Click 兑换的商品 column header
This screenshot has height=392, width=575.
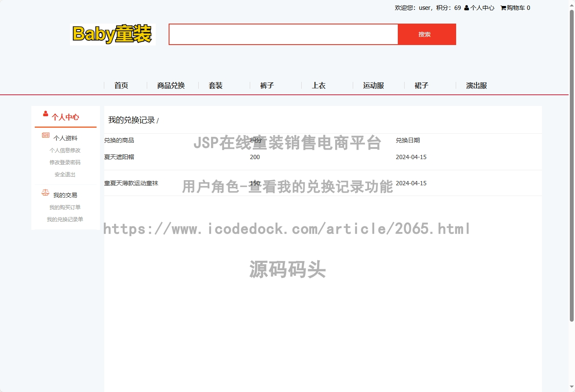pyautogui.click(x=119, y=140)
